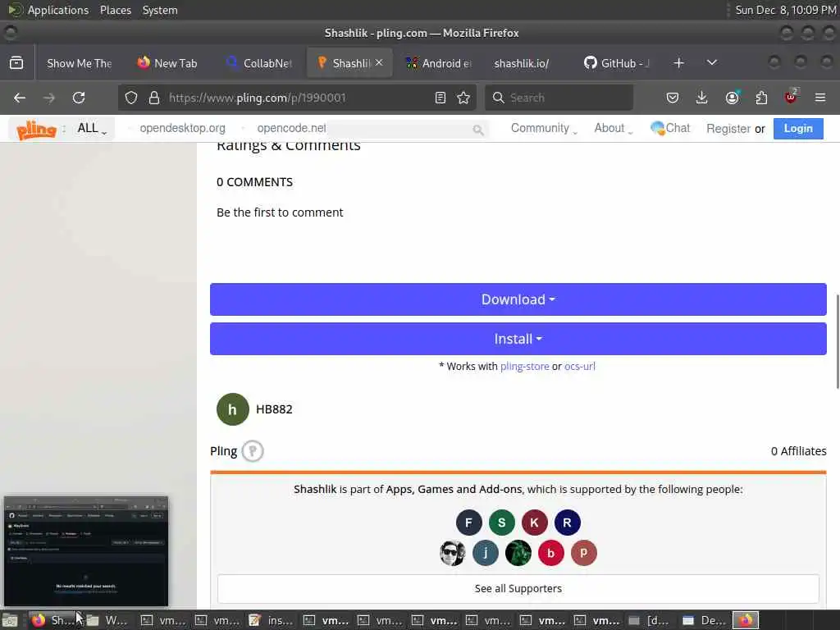This screenshot has height=630, width=840.
Task: Switch to the Android tab
Action: click(440, 63)
